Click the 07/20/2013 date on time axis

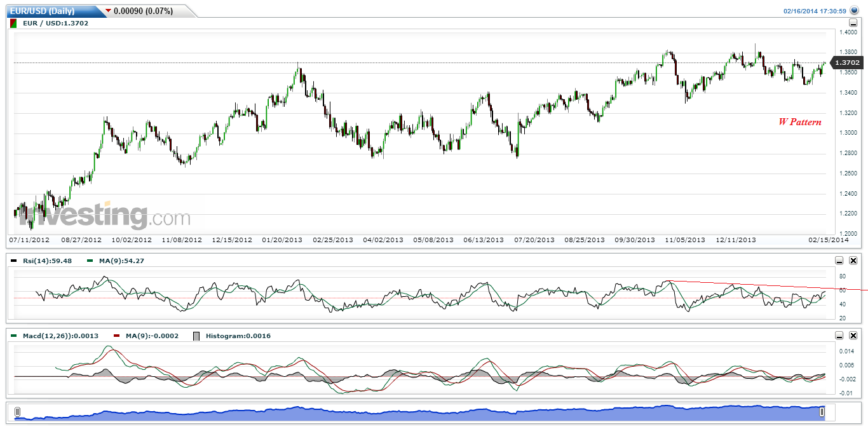(x=534, y=240)
